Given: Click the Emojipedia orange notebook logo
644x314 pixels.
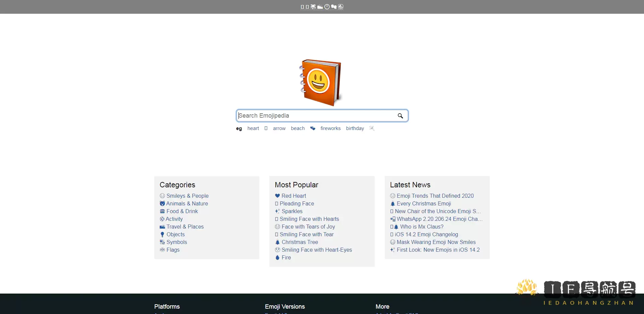Looking at the screenshot, I should 321,82.
